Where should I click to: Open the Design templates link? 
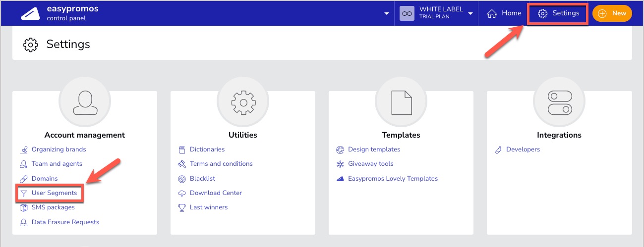pyautogui.click(x=374, y=149)
